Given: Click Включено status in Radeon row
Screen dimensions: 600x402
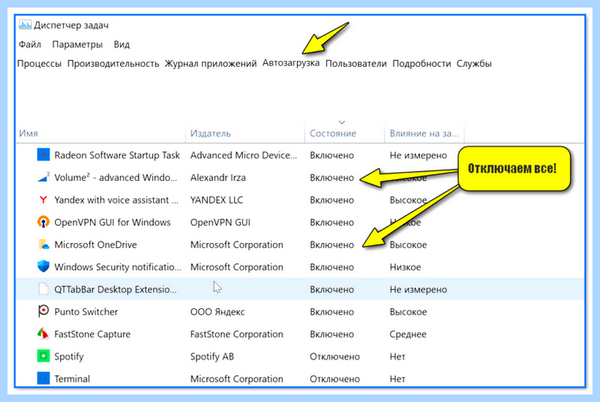Looking at the screenshot, I should click(332, 155).
